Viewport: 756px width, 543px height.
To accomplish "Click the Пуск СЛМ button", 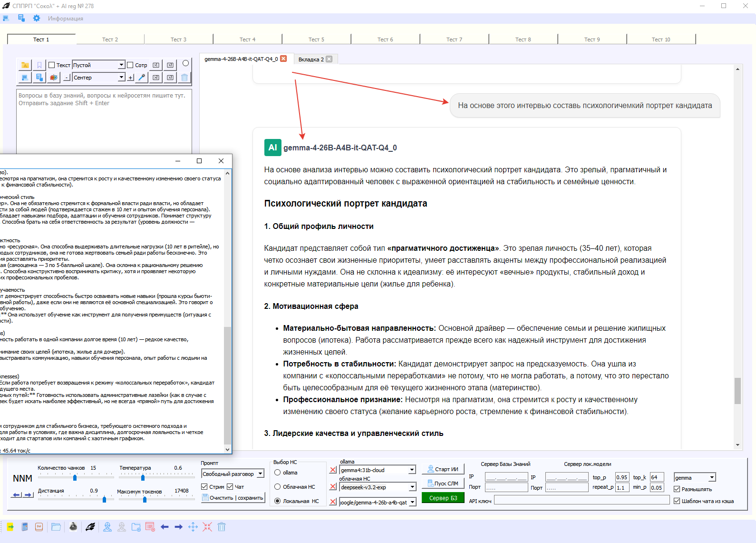I will click(x=443, y=484).
